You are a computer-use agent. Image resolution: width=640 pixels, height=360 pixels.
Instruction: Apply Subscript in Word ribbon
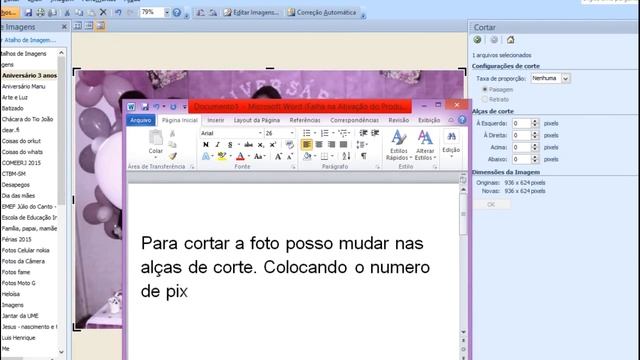260,144
